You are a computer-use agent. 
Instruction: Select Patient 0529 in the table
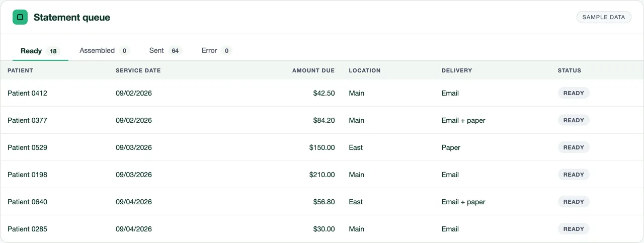pos(27,147)
